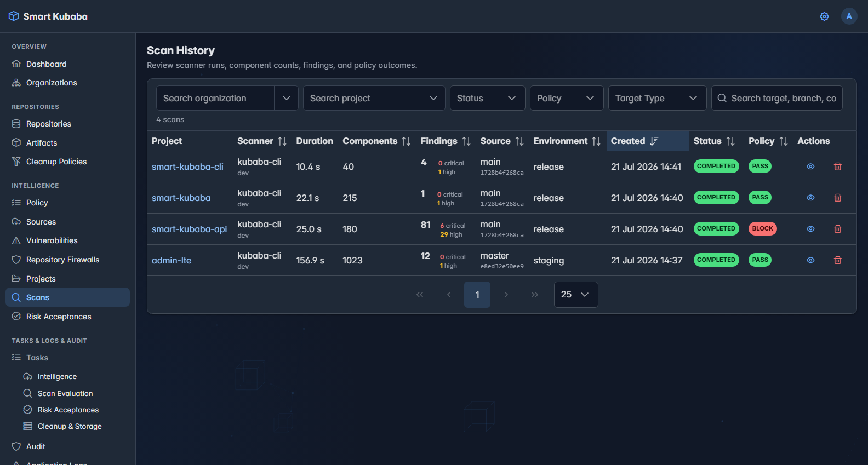Open Scan Evaluation tasks sub-item
The height and width of the screenshot is (465, 868).
[73, 393]
